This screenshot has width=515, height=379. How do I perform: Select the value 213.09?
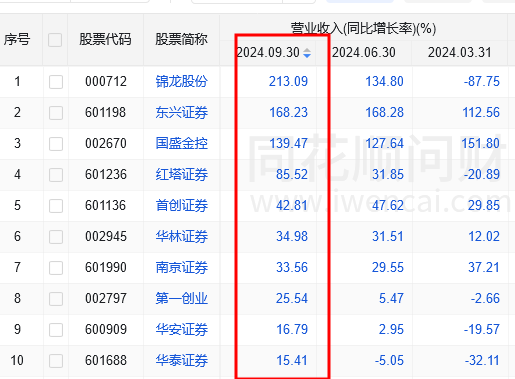tap(288, 81)
